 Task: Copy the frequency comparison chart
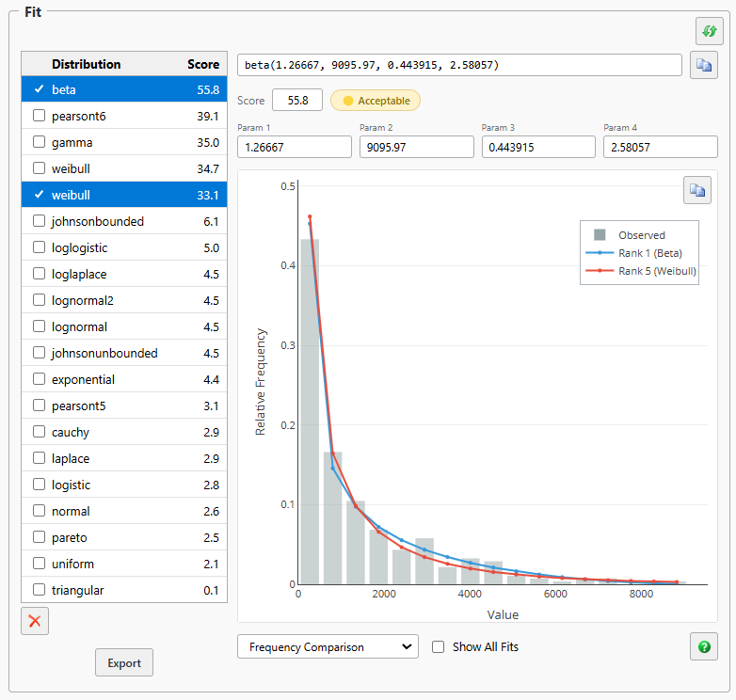click(697, 190)
